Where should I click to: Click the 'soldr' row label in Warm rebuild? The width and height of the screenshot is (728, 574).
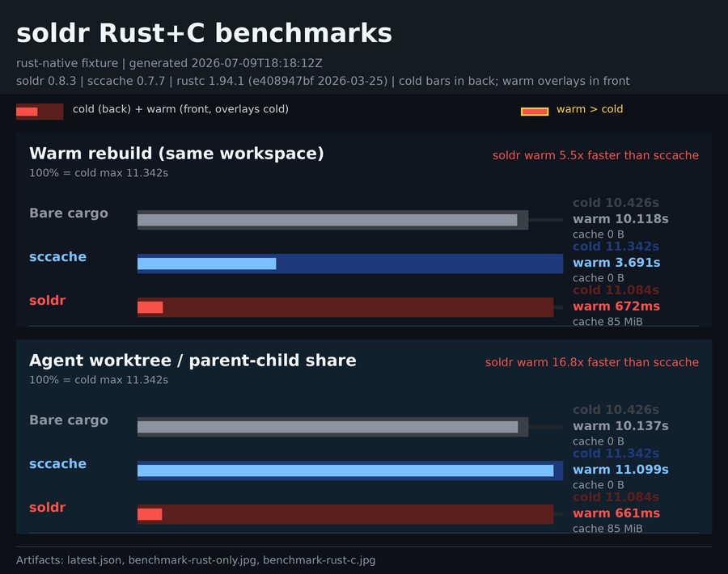pos(48,300)
